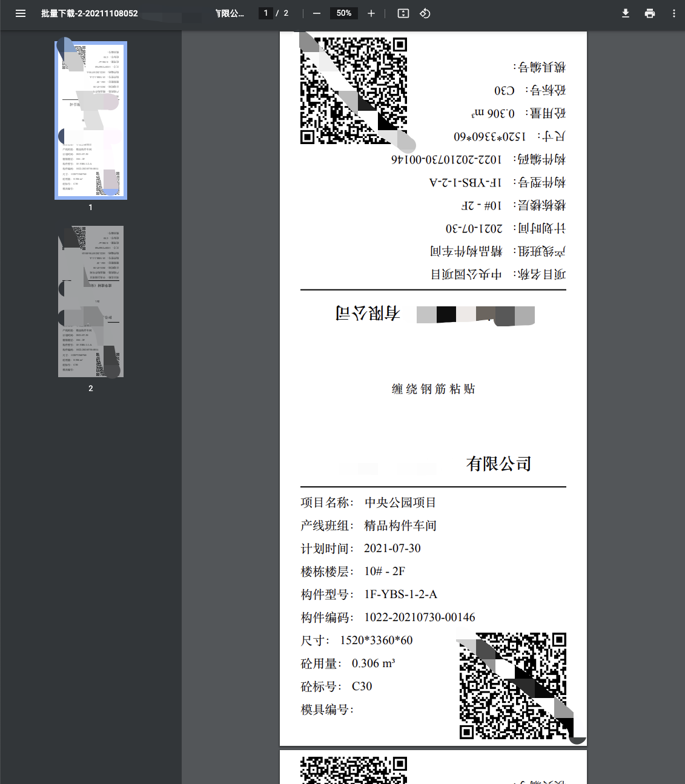Click the zoom out minus button

coord(316,13)
